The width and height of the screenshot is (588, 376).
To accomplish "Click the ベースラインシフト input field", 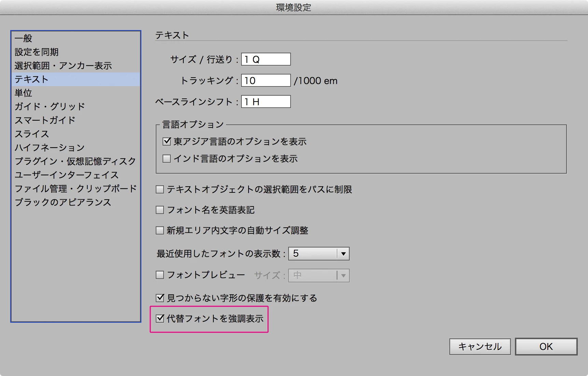I will point(266,102).
